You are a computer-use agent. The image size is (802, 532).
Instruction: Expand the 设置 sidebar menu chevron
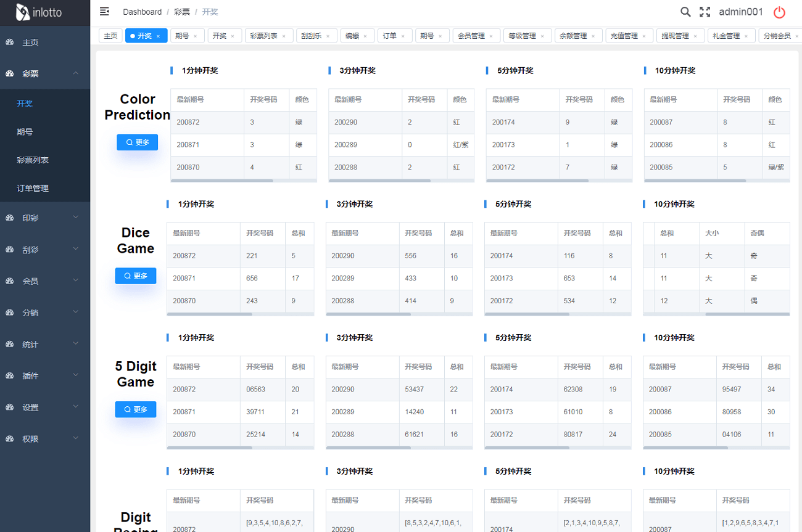pyautogui.click(x=75, y=407)
